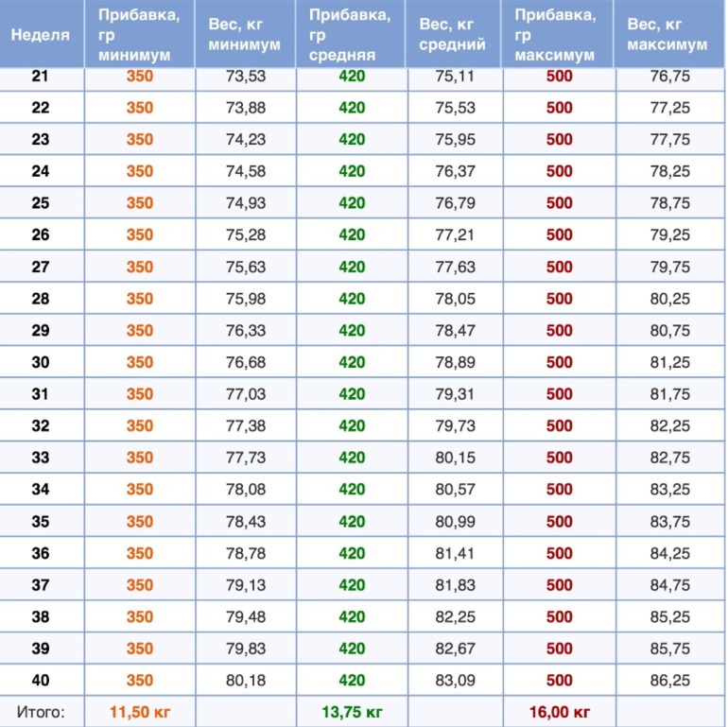Viewport: 728px width, 727px height.
Task: Click the orange 350 in week 30 row
Action: (140, 362)
